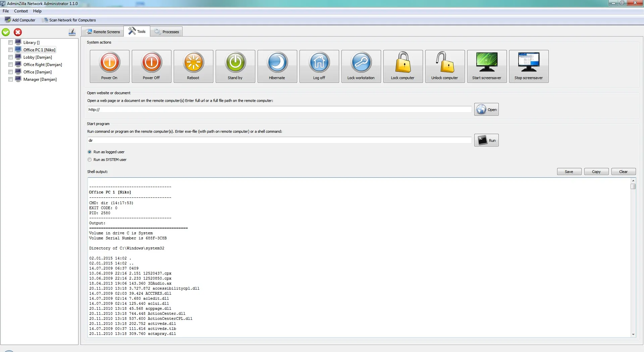Select Lobby [Damjan] entry
Image resolution: width=644 pixels, height=352 pixels.
(38, 57)
